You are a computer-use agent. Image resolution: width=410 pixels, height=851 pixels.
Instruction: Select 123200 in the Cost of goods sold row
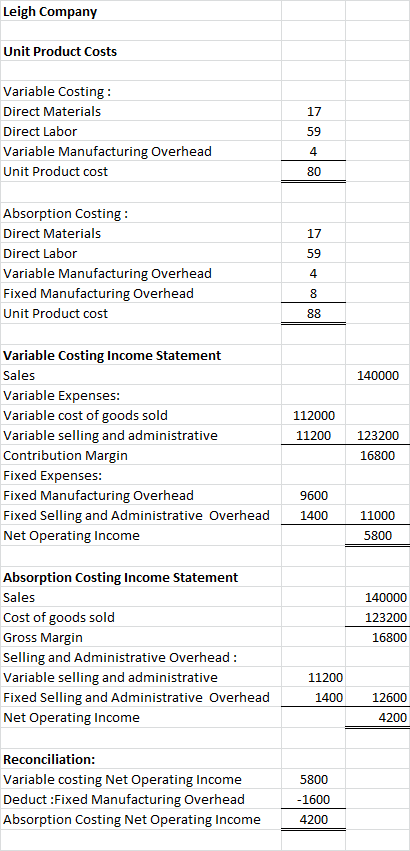tap(386, 618)
